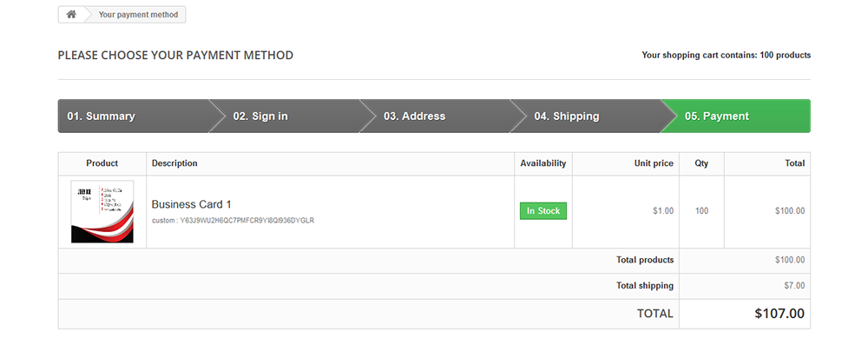Go to home via breadcrumb house icon

pos(71,15)
